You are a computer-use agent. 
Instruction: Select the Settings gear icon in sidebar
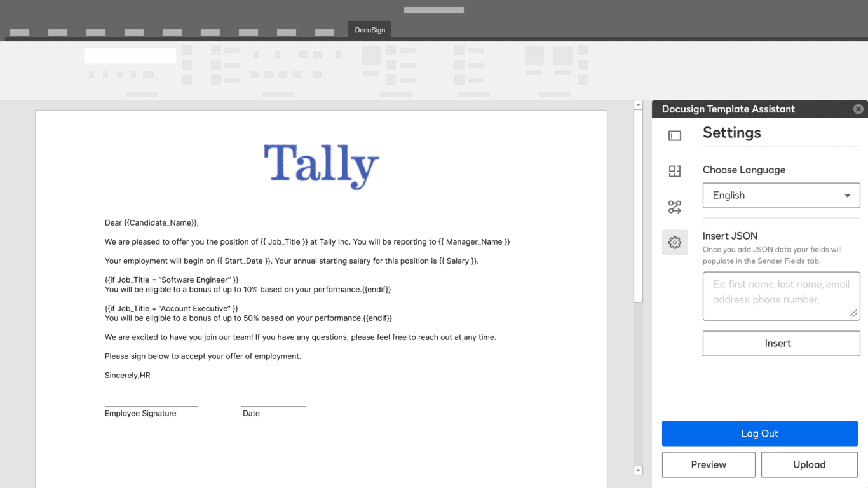click(675, 242)
